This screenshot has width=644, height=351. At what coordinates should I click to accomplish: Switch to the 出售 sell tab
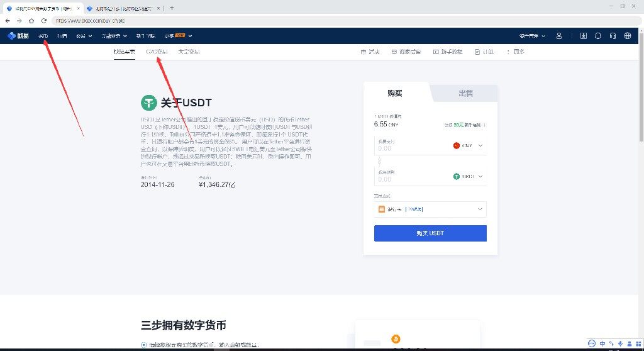point(465,93)
